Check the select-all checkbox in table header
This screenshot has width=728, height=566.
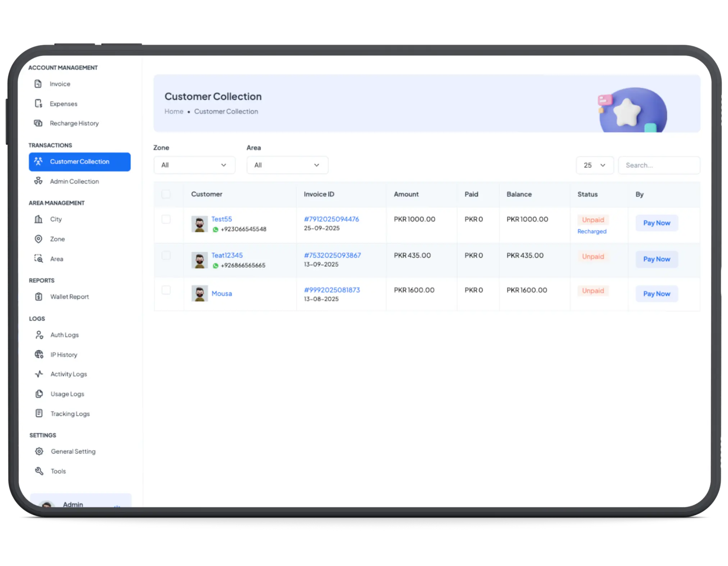tap(166, 194)
